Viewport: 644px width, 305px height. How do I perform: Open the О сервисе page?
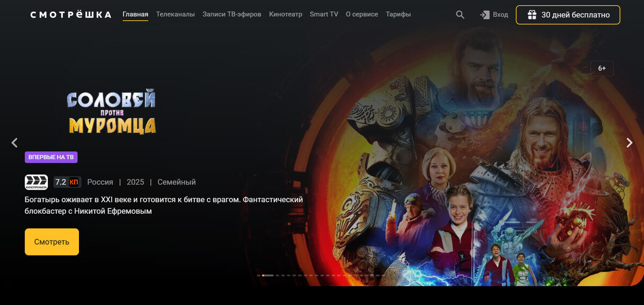point(362,14)
